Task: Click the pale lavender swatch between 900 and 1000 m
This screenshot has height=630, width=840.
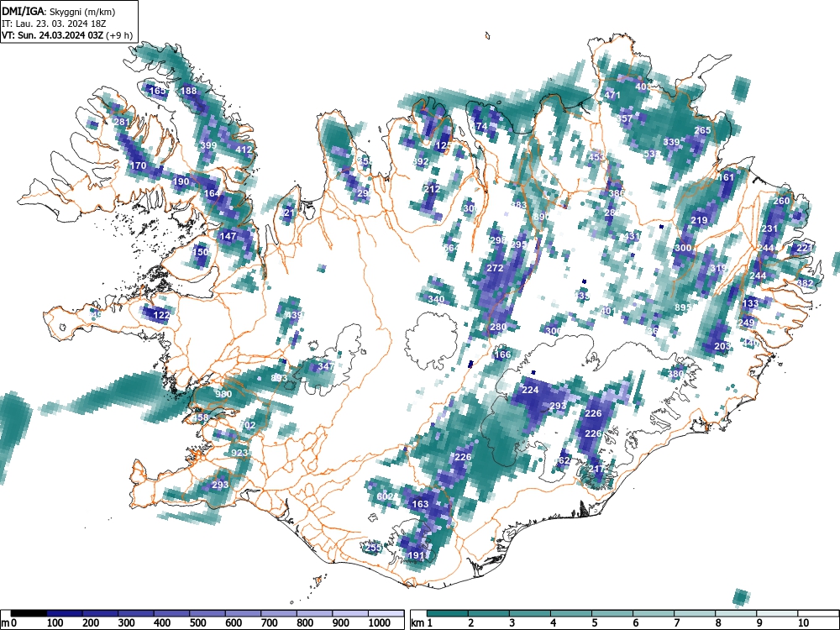Action: 350,613
